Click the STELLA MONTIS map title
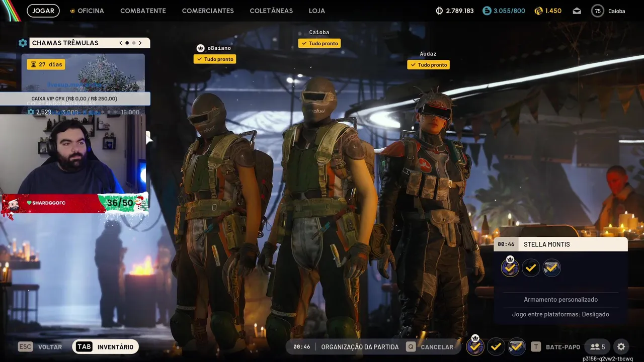Screen dimensions: 644x362 pyautogui.click(x=547, y=244)
